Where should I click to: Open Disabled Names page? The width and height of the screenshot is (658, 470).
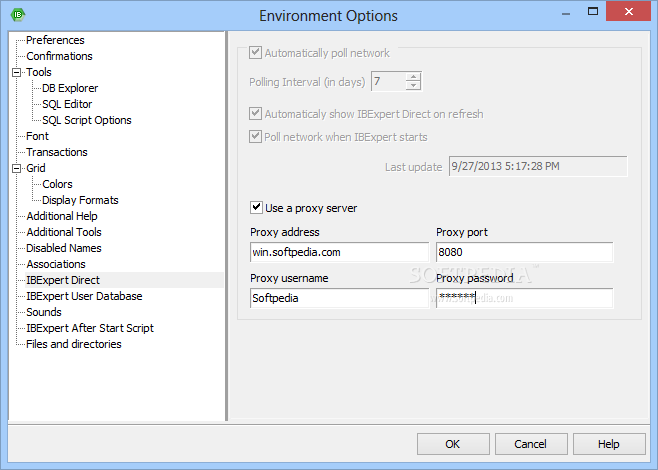[64, 248]
